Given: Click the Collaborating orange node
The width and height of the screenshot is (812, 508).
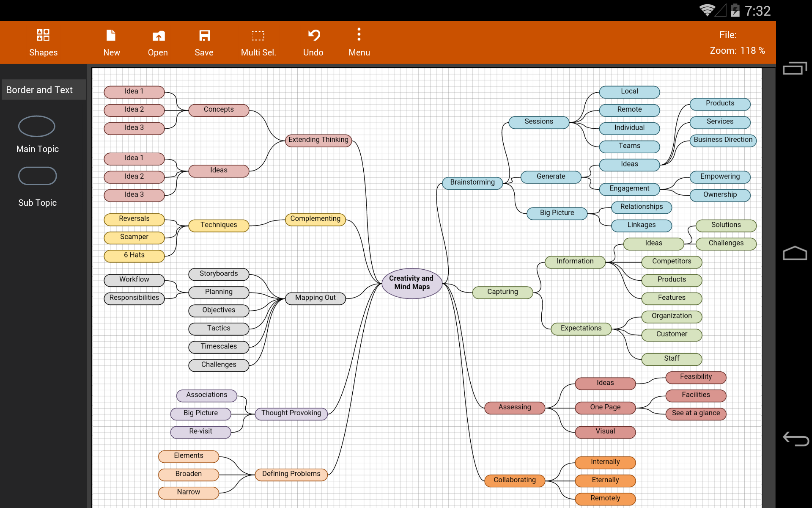Looking at the screenshot, I should 515,480.
